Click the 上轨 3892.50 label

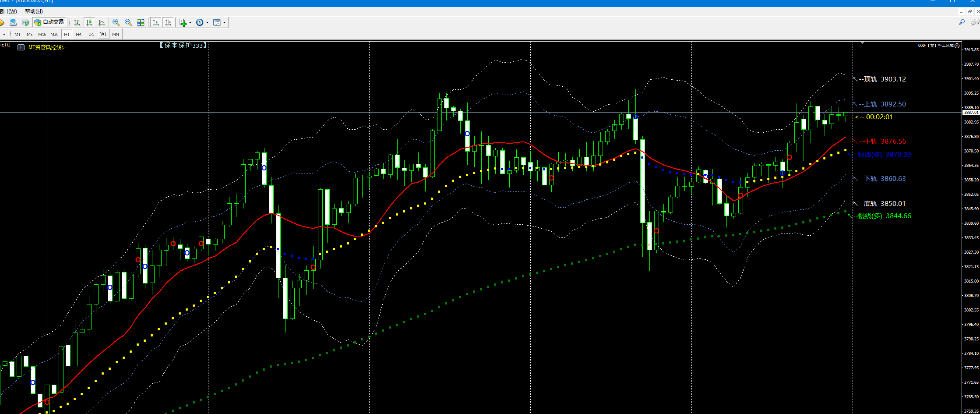tap(882, 104)
